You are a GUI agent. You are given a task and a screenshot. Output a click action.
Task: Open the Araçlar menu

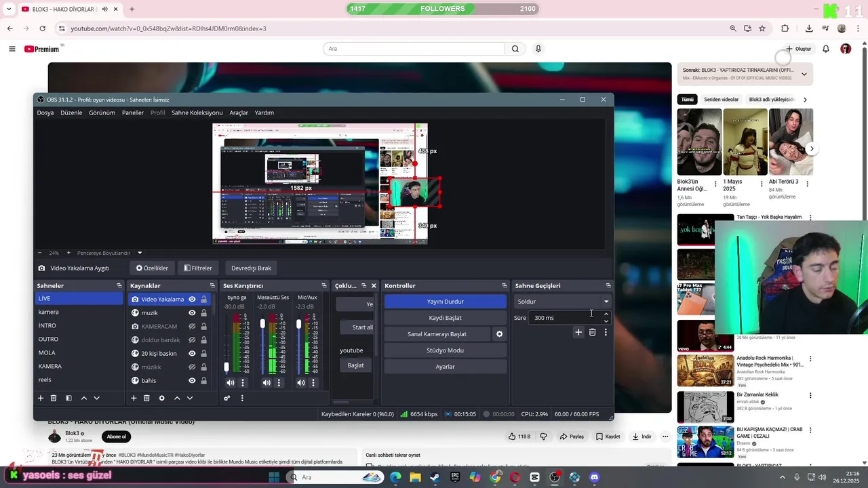(239, 113)
